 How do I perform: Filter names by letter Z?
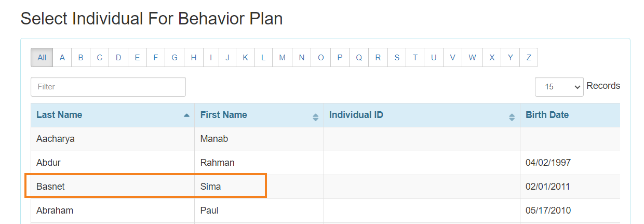[529, 58]
